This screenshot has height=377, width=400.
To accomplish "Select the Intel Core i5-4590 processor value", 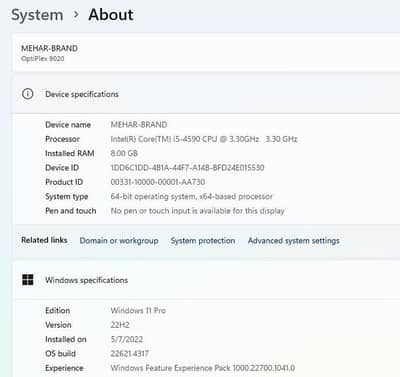I will [x=204, y=139].
